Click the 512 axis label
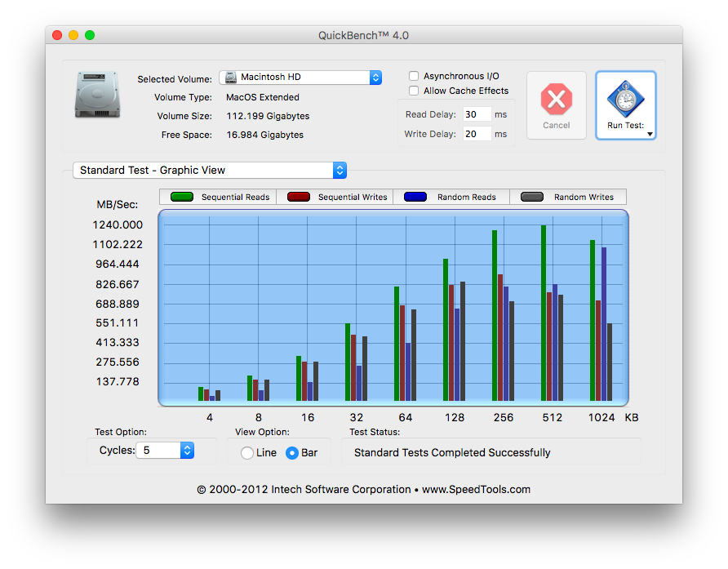The image size is (728, 569). coord(552,418)
